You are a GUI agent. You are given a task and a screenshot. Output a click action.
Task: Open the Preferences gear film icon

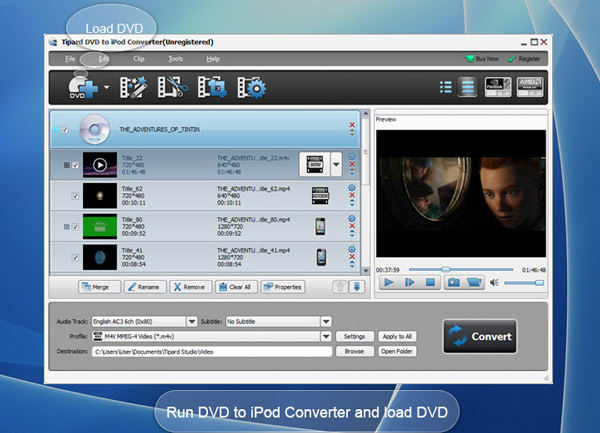252,87
